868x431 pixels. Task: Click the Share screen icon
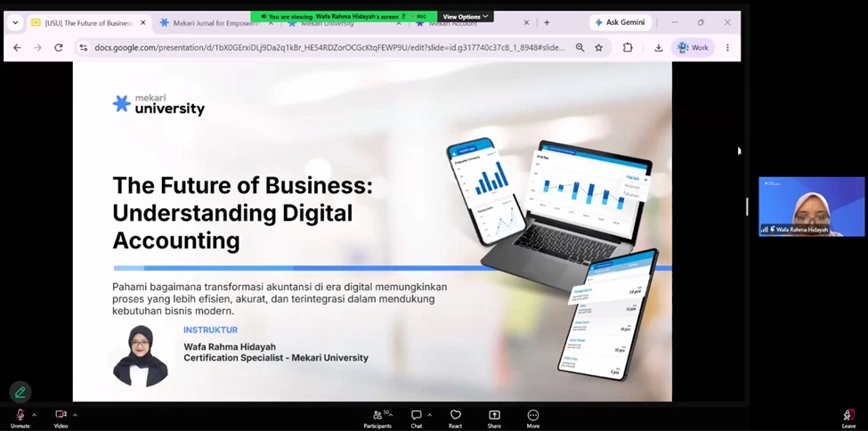[494, 419]
